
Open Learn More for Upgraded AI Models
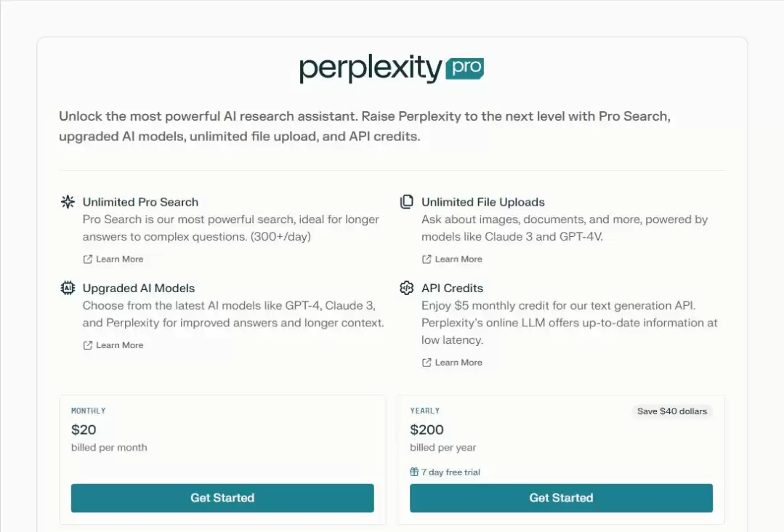pos(119,345)
